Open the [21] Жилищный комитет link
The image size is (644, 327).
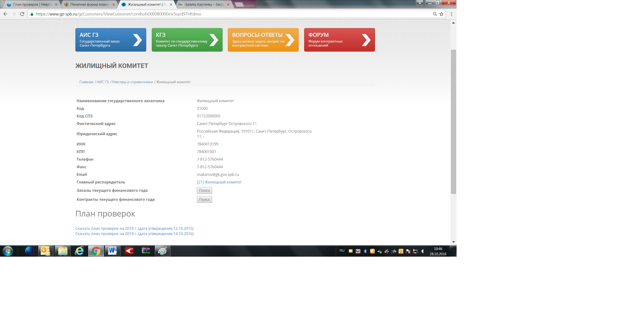pos(219,182)
